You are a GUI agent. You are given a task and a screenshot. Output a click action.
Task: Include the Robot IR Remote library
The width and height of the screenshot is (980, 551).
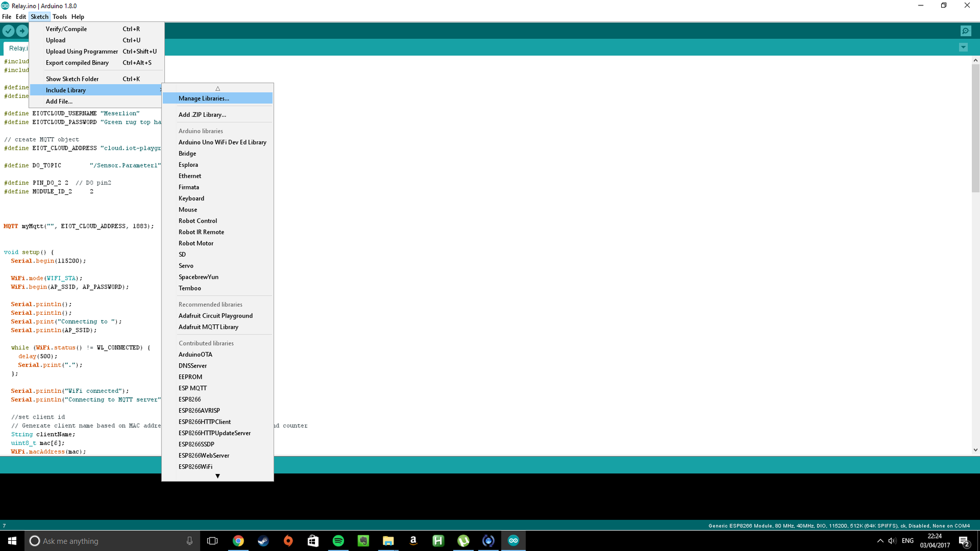coord(218,232)
